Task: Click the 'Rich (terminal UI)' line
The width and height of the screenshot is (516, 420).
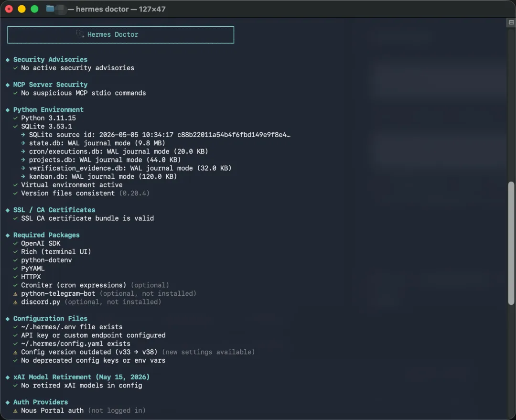Action: (56, 252)
